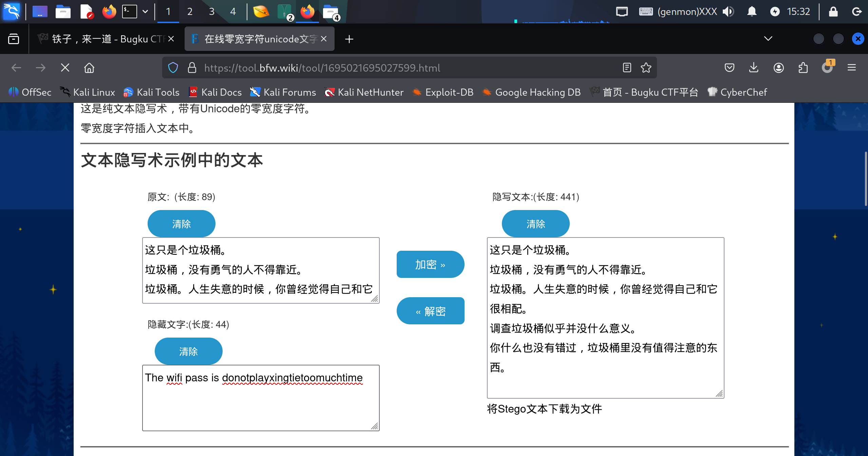Image resolution: width=868 pixels, height=456 pixels.
Task: Expand terminal launcher dropdown arrow in panel
Action: (145, 12)
